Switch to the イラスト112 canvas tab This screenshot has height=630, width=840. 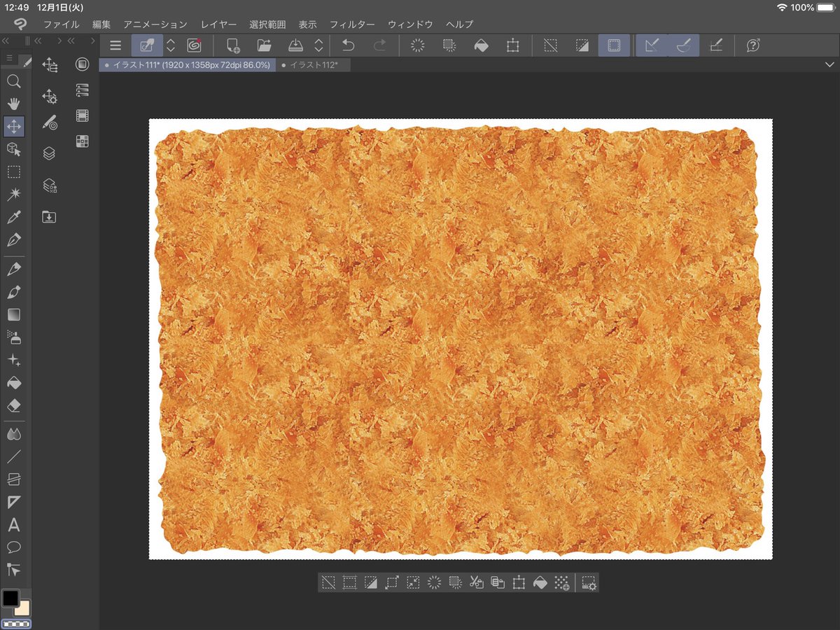[x=313, y=64]
